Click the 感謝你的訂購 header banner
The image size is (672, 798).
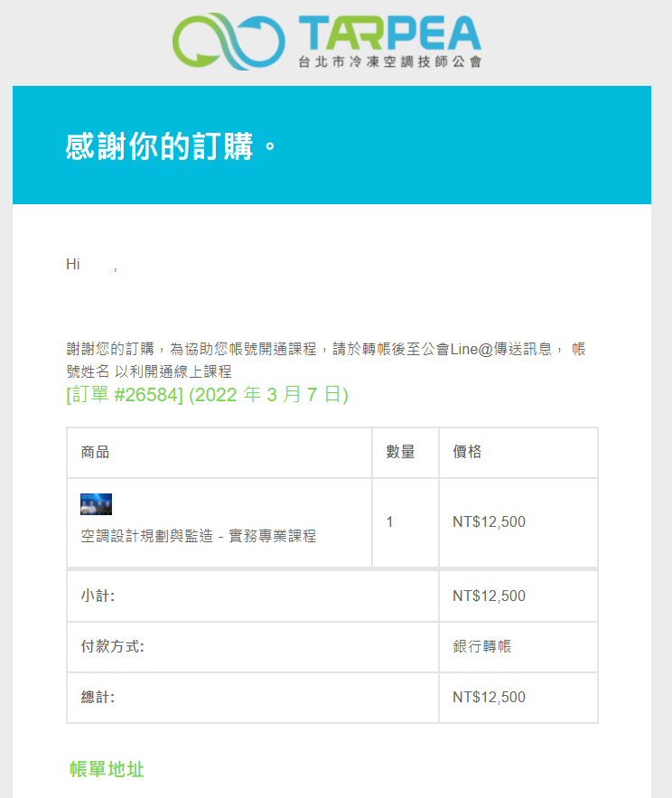[331, 145]
